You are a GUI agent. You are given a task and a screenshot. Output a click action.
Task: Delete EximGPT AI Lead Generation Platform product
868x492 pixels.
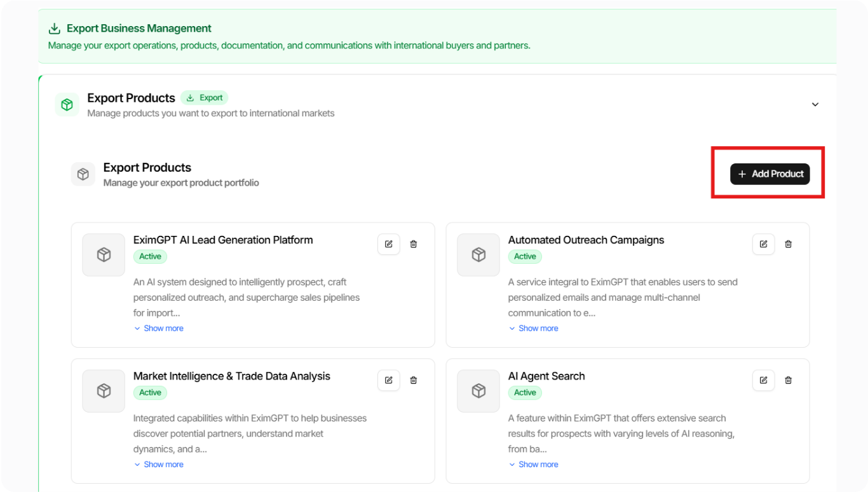(414, 244)
